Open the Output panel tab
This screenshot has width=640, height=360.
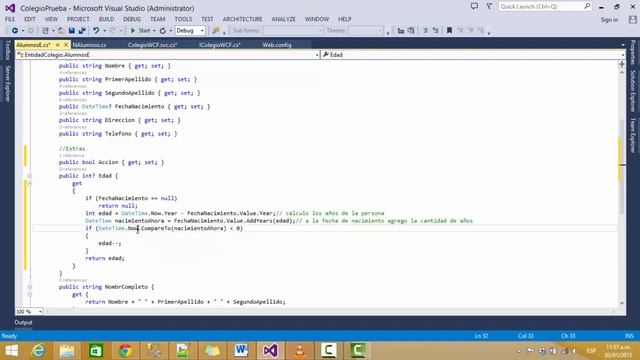coord(23,322)
